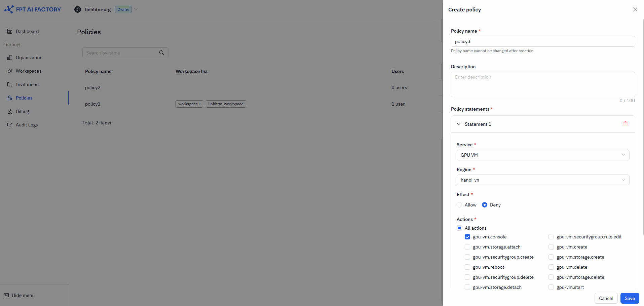Uncheck gpu-vm.console action

click(x=467, y=237)
